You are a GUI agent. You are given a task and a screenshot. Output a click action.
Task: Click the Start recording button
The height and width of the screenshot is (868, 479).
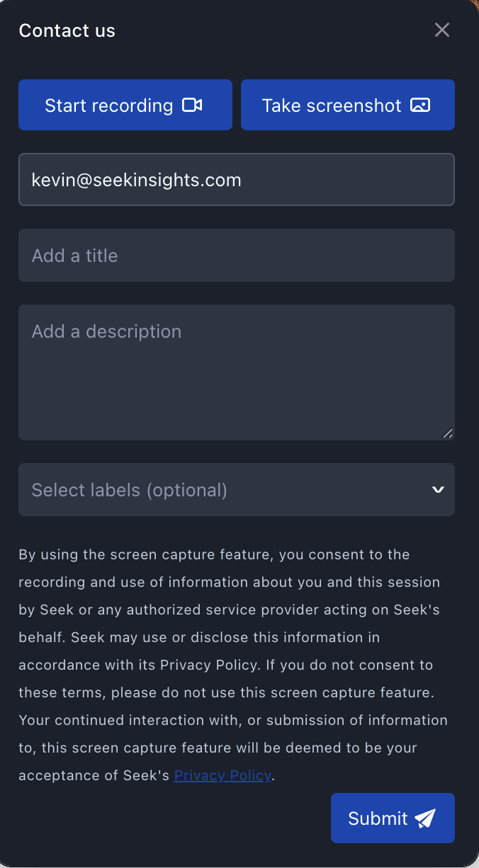click(125, 105)
